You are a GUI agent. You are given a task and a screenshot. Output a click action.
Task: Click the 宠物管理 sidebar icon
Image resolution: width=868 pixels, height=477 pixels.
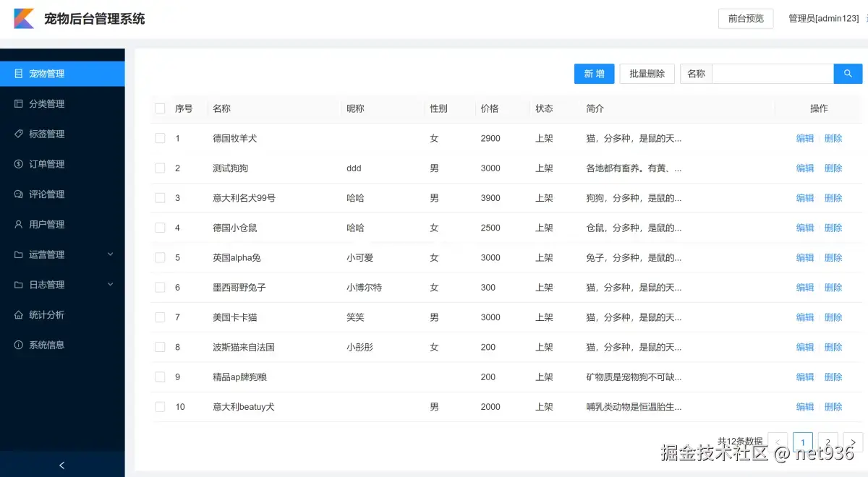tap(19, 74)
